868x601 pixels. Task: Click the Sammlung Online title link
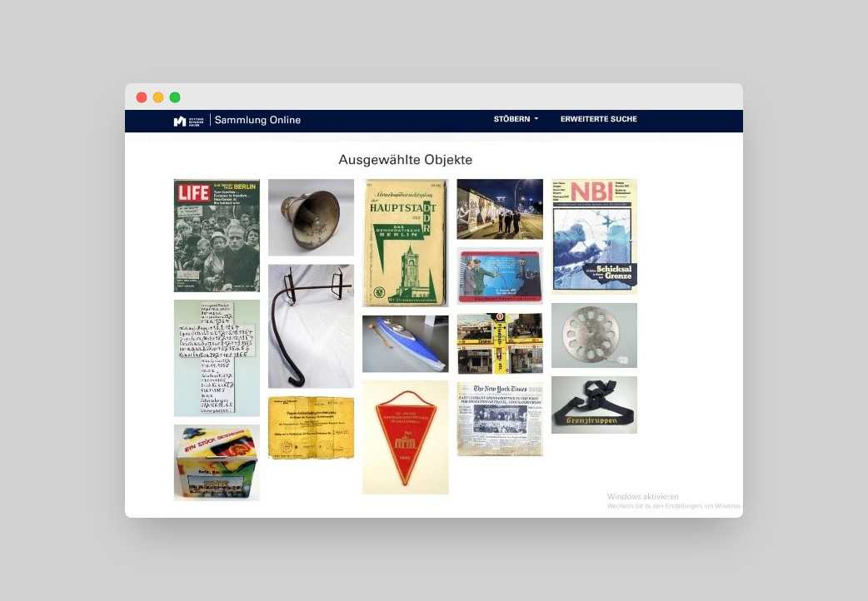257,120
